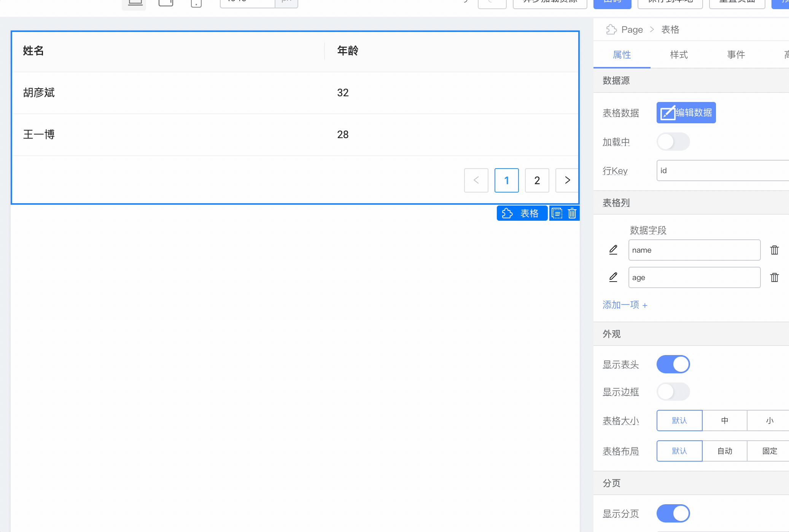Go to page 2 in the table pagination

point(537,180)
